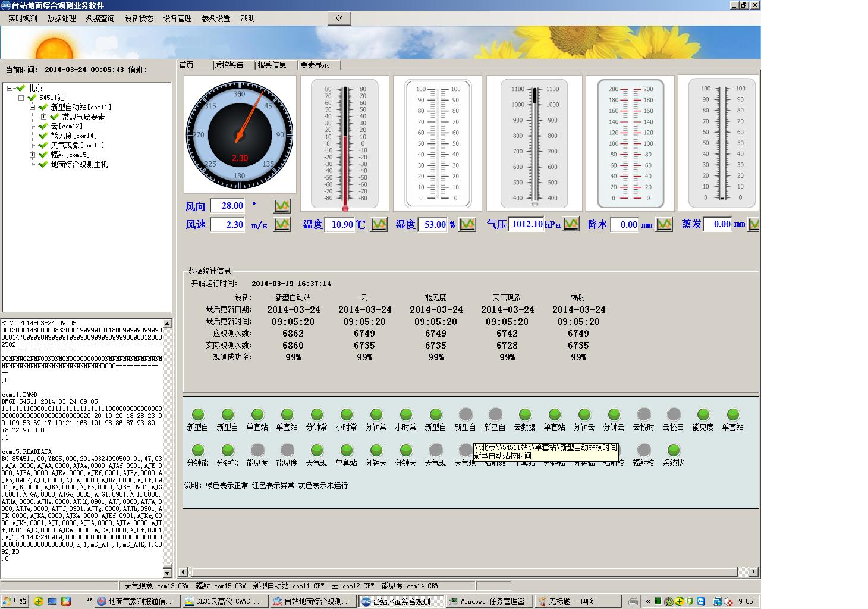
Task: Open the 数据查询 menu
Action: tap(100, 18)
